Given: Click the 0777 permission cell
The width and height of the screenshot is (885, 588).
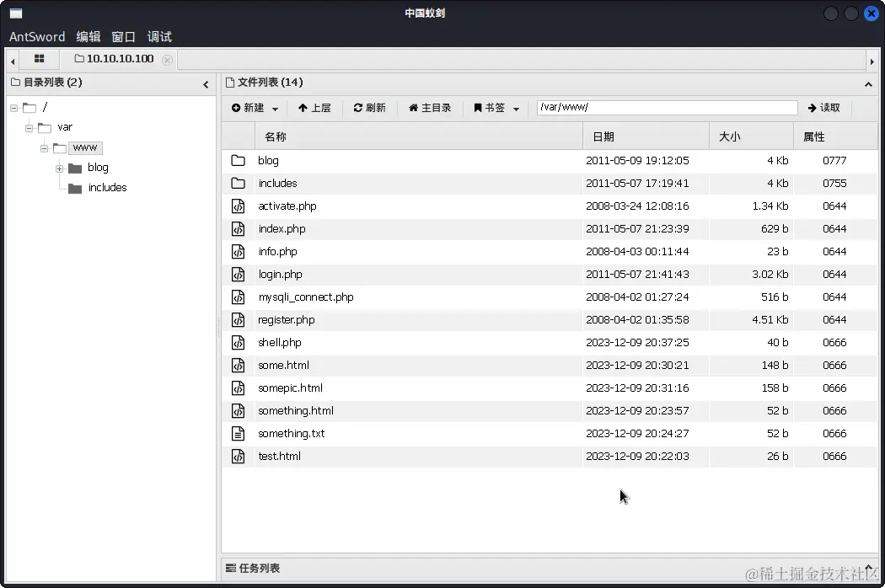Looking at the screenshot, I should coord(834,160).
